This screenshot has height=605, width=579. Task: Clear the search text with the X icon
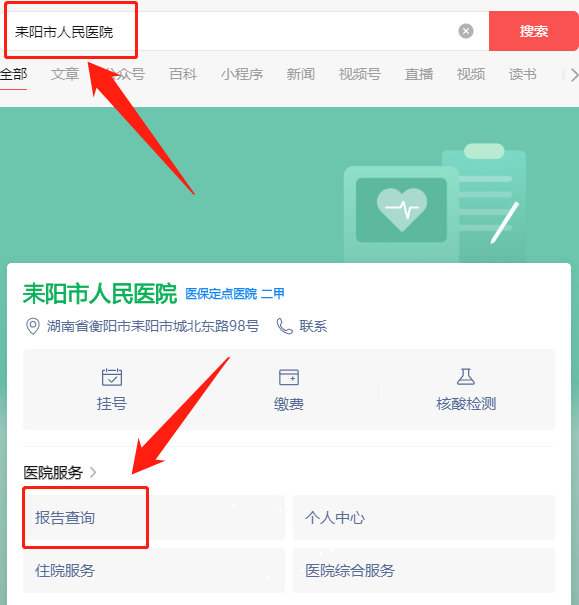(466, 31)
